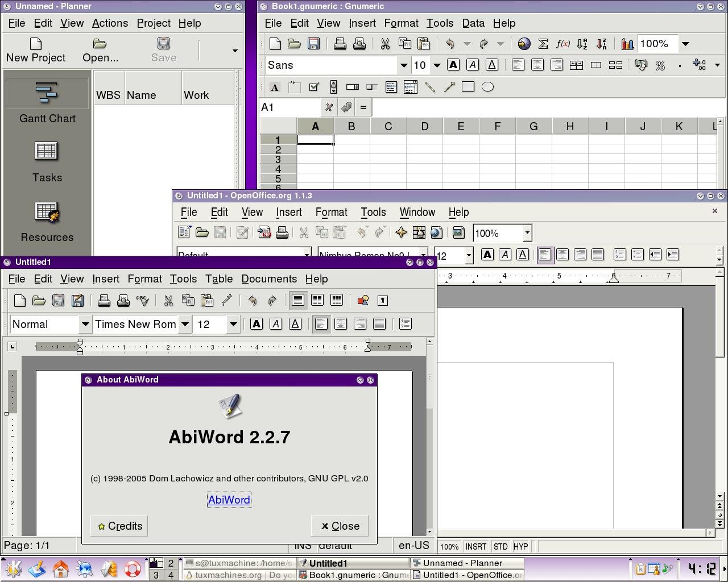The height and width of the screenshot is (582, 728).
Task: Switch to Book1.gnumeric taskbar entry
Action: click(353, 575)
